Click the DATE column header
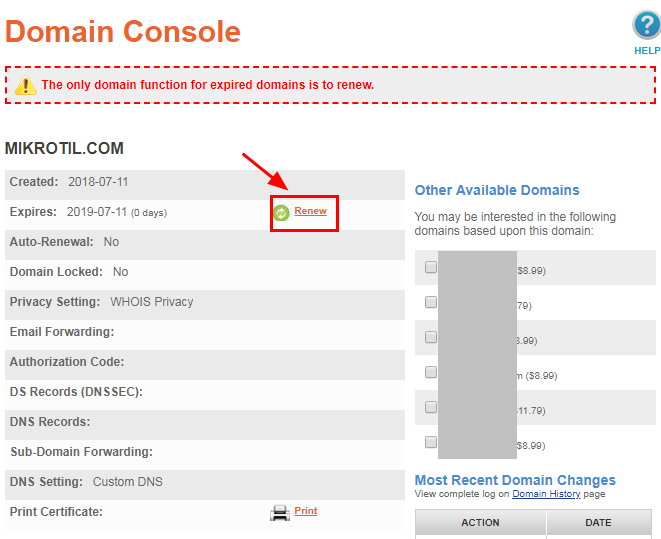This screenshot has height=539, width=661. pyautogui.click(x=599, y=523)
